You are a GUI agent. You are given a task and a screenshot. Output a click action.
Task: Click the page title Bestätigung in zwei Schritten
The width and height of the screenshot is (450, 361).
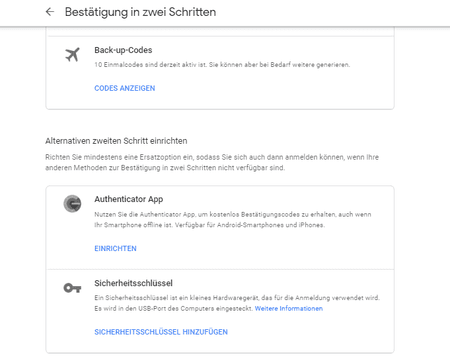tap(140, 12)
